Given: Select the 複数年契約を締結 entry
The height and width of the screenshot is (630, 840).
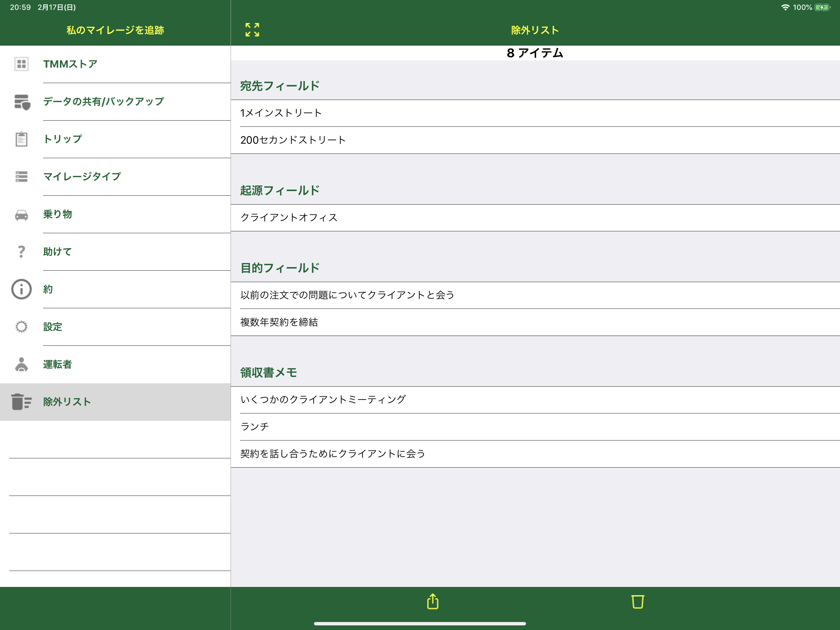Looking at the screenshot, I should 279,322.
